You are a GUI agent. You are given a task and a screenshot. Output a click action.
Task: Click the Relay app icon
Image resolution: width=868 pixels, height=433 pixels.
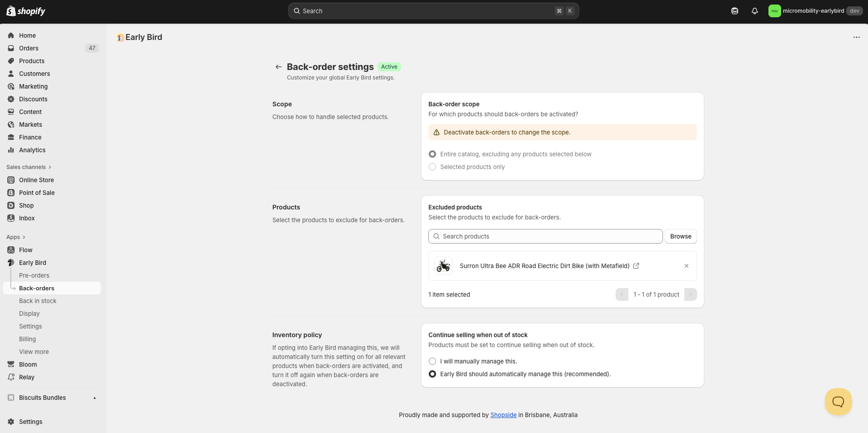11,377
